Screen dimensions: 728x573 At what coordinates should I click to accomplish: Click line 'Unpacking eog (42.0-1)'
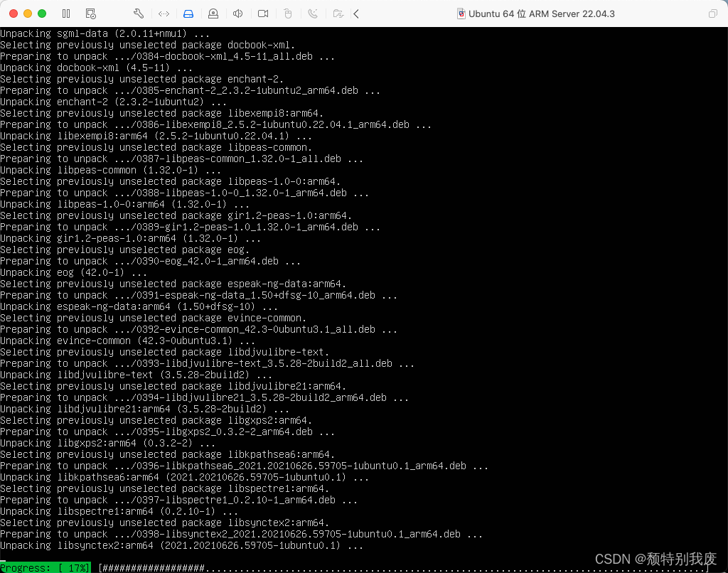click(74, 272)
